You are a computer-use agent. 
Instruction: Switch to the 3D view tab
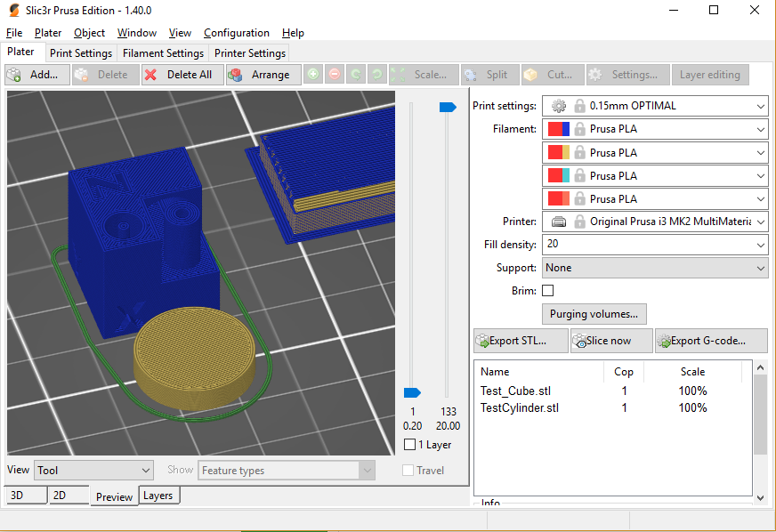26,495
